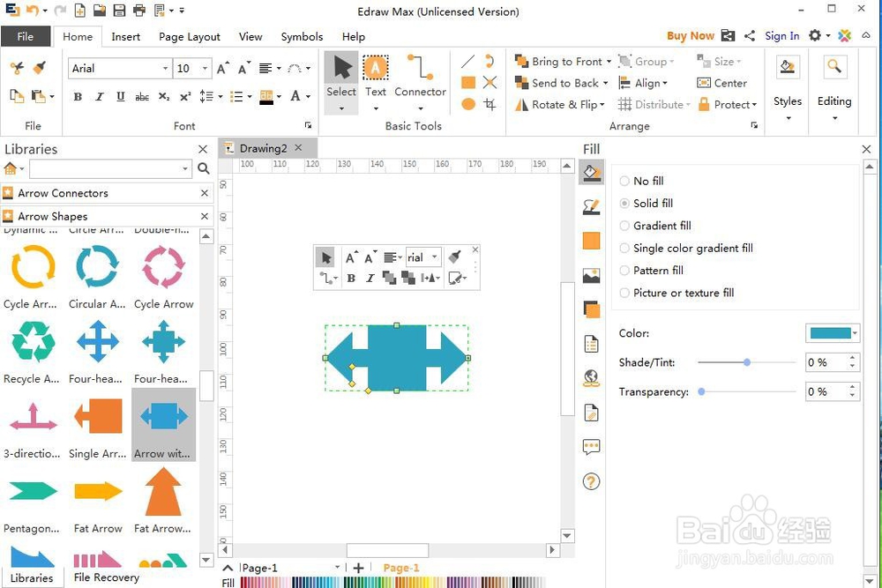Open the Line panel icon in sidebar
Screen dimensions: 882x588
591,207
